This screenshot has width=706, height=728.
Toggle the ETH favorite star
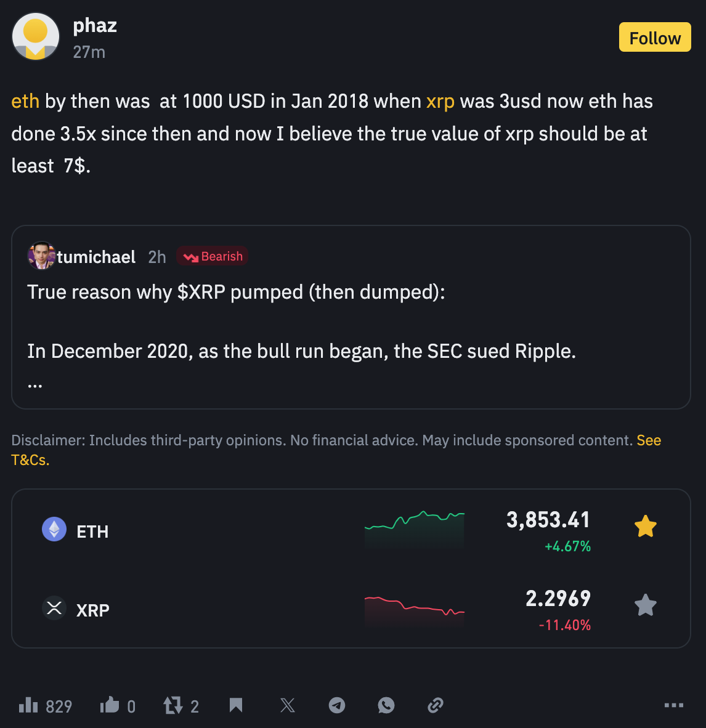pos(645,527)
